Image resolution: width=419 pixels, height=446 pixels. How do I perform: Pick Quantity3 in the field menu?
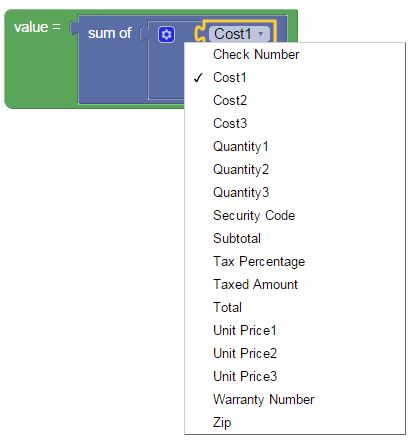pos(295,192)
